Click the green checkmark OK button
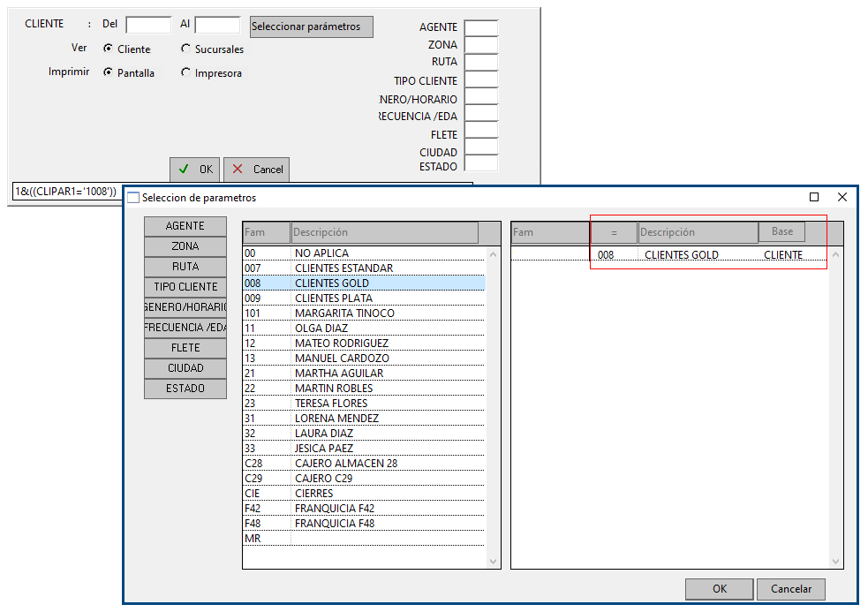 tap(194, 169)
